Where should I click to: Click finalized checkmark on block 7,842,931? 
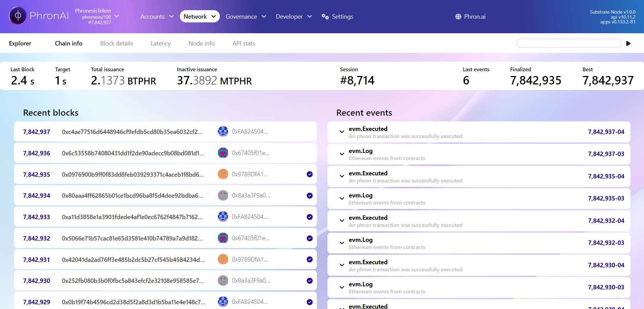309,259
